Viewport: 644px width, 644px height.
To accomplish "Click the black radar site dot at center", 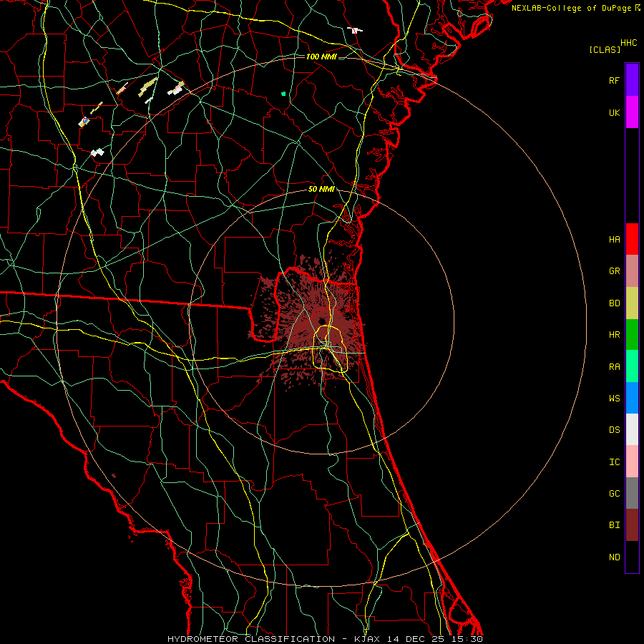I will [321, 321].
